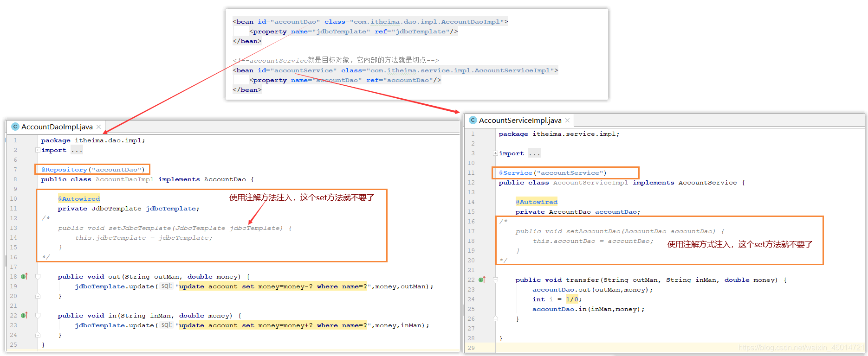Click the class icon on AccountDaoImpl.java tab
This screenshot has width=868, height=356.
pyautogui.click(x=15, y=127)
